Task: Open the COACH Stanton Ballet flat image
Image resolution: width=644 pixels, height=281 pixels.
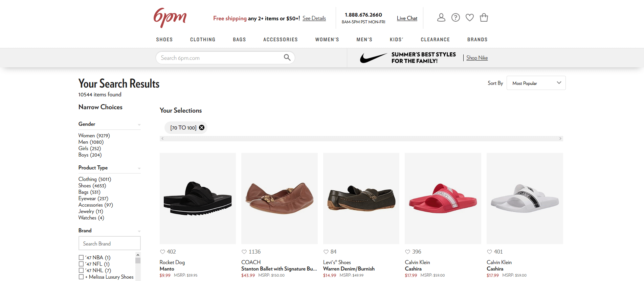Action: (280, 198)
